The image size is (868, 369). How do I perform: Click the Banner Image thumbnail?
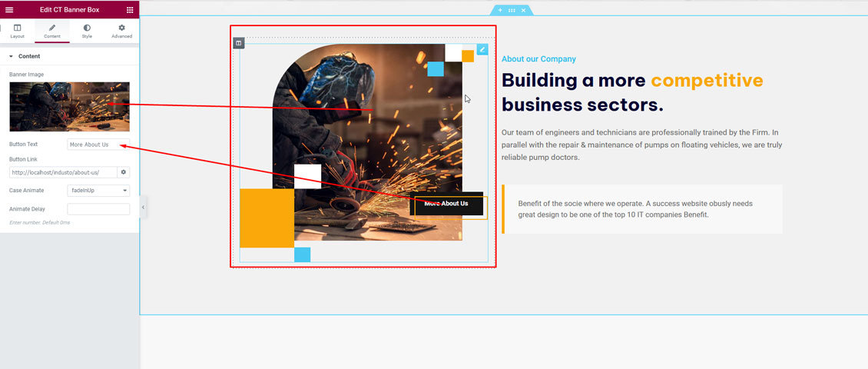pos(69,107)
